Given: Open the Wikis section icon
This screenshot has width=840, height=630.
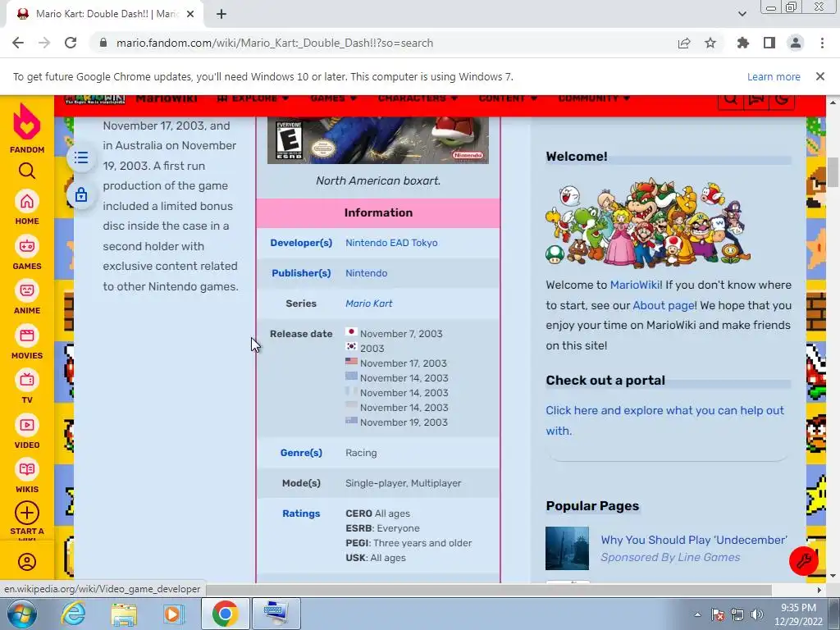Looking at the screenshot, I should 27,470.
